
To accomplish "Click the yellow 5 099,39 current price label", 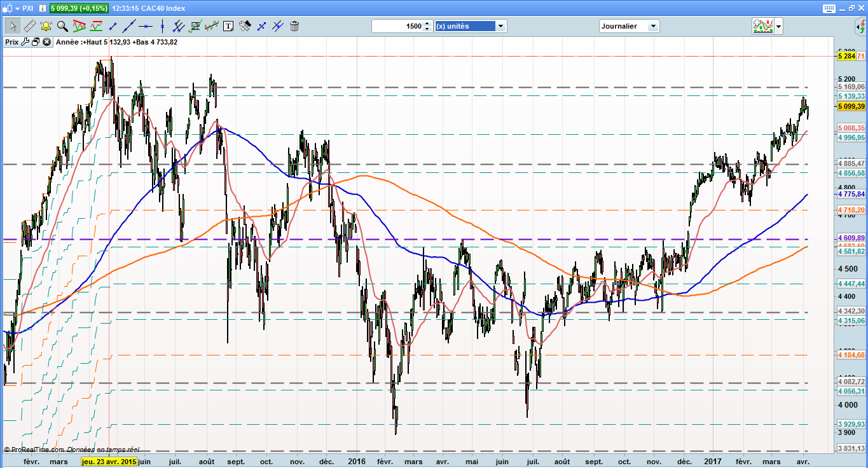I will click(x=851, y=106).
